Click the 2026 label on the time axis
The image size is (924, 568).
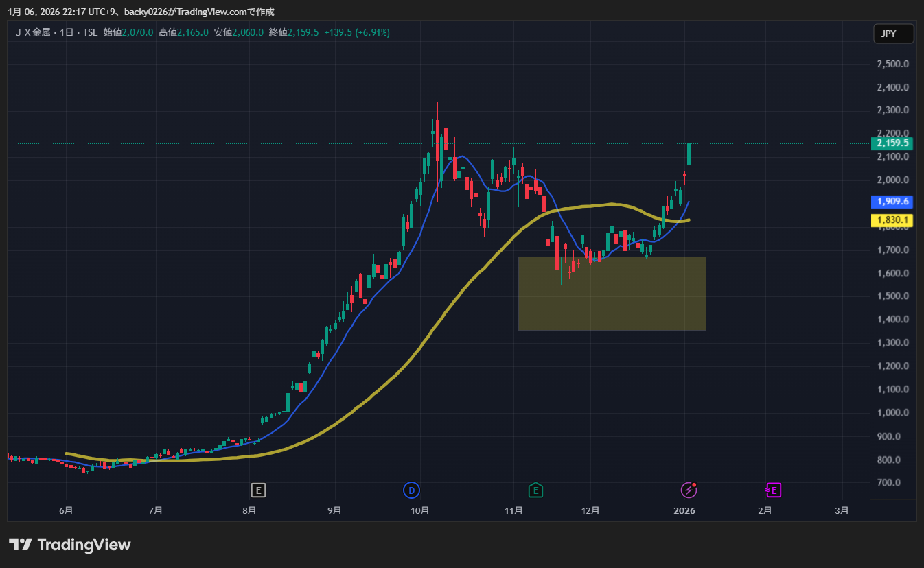[x=684, y=510]
